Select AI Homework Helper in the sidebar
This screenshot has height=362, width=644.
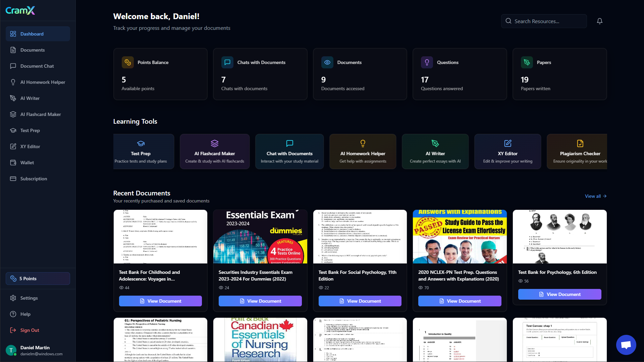[43, 82]
